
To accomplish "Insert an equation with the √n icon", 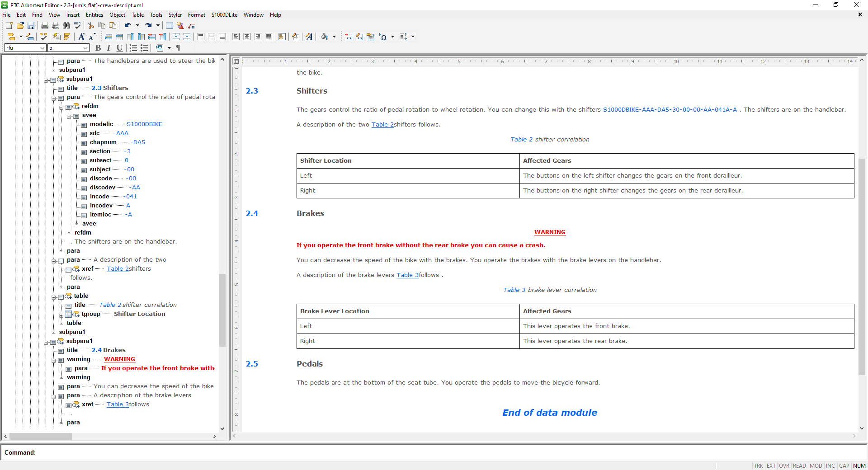I will point(191,26).
